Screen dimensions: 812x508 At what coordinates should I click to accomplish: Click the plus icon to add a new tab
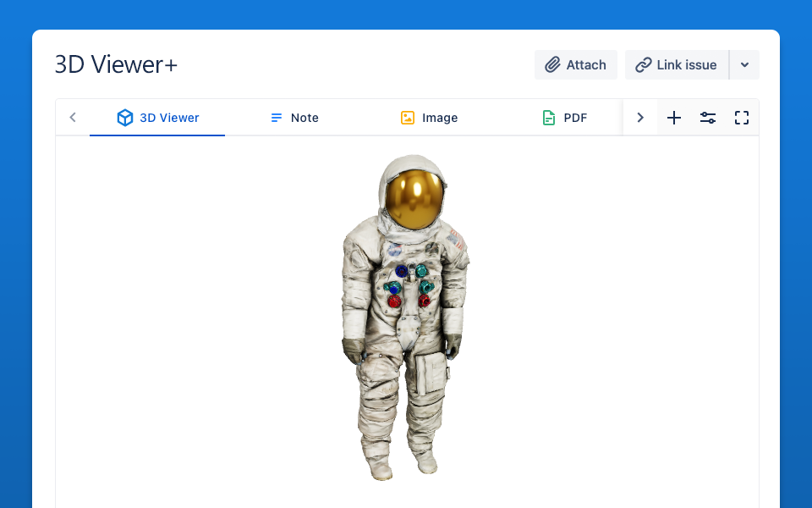[x=674, y=118]
